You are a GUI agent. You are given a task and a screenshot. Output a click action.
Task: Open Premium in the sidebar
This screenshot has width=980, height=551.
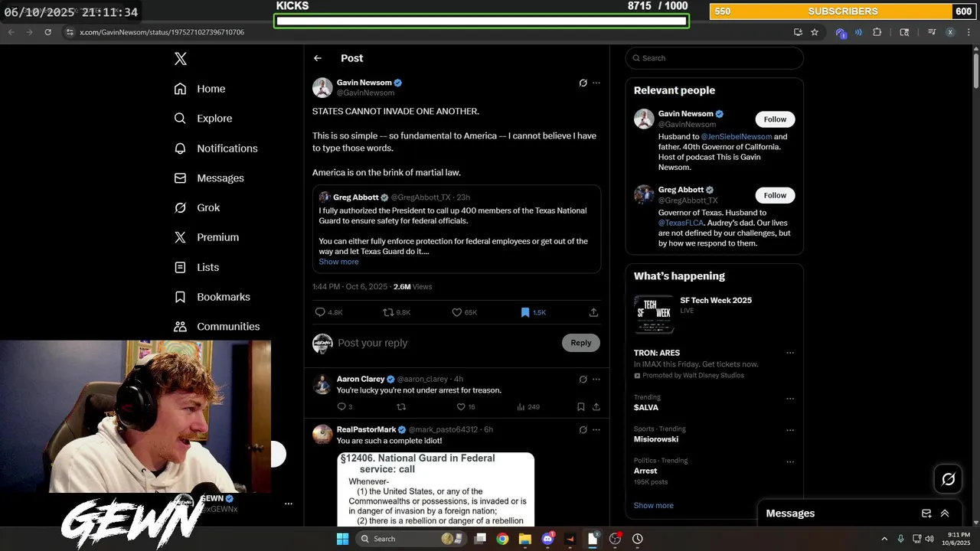pyautogui.click(x=207, y=237)
